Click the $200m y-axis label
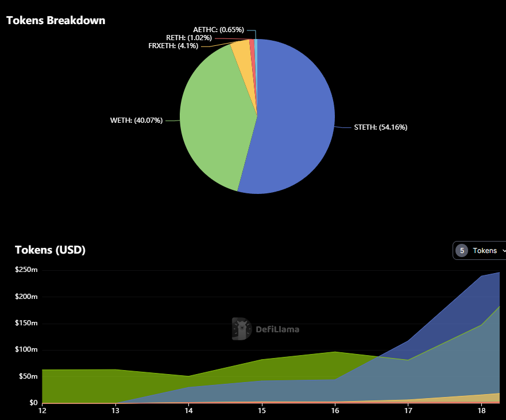This screenshot has height=420, width=506. point(26,297)
